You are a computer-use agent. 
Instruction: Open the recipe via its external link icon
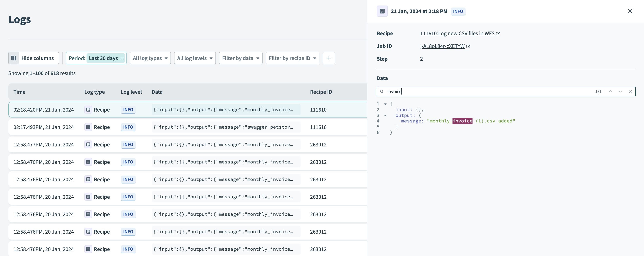499,33
